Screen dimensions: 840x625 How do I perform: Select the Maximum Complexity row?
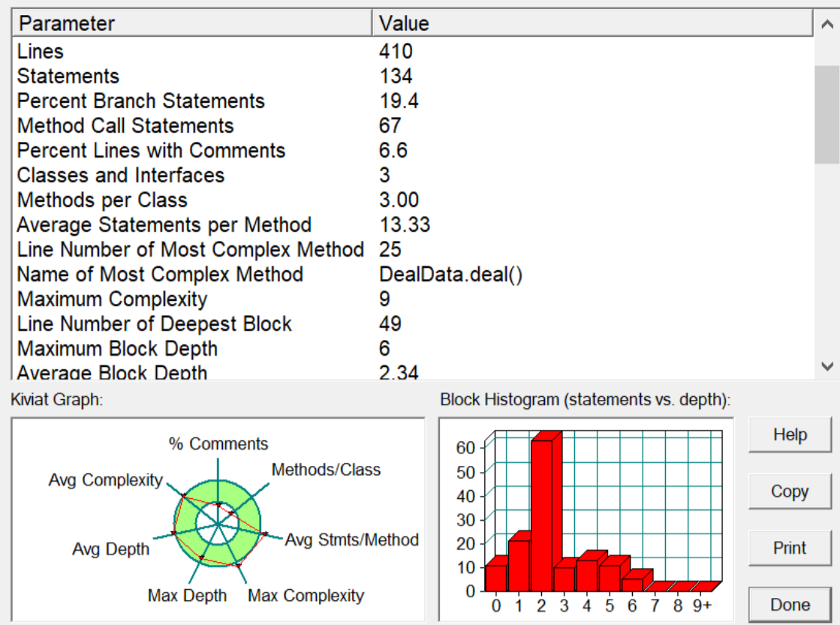[413, 299]
